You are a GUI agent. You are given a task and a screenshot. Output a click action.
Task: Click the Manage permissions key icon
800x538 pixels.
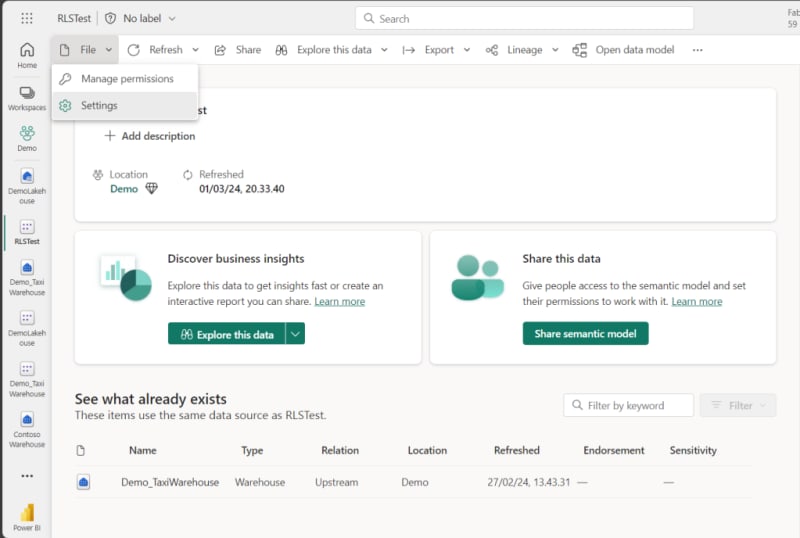click(65, 79)
